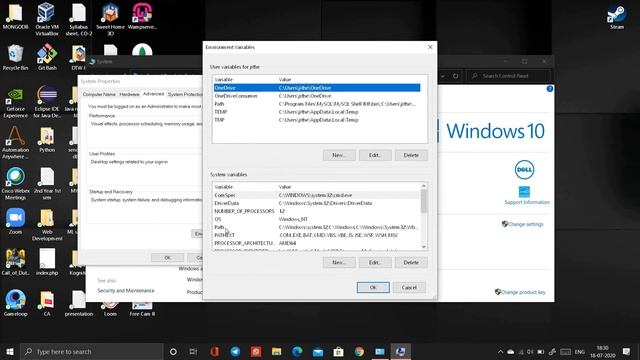Click the system variables scrollbar down arrow
The width and height of the screenshot is (640, 360).
pyautogui.click(x=424, y=247)
